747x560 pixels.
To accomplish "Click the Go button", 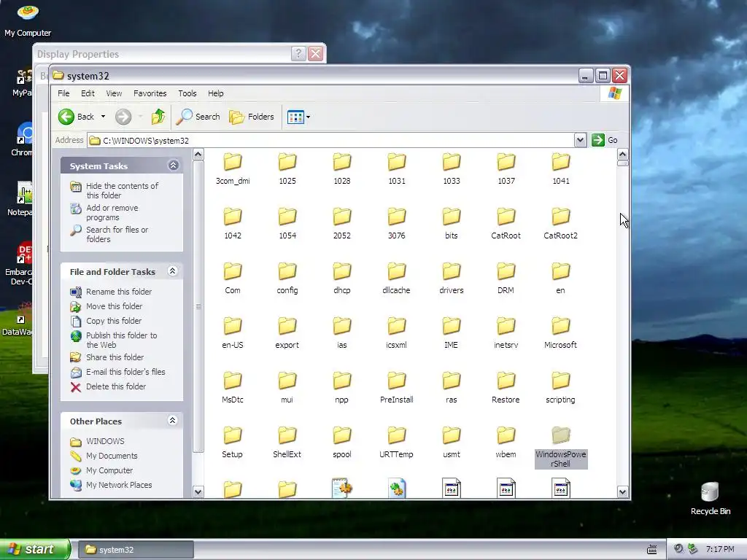I will pyautogui.click(x=605, y=140).
